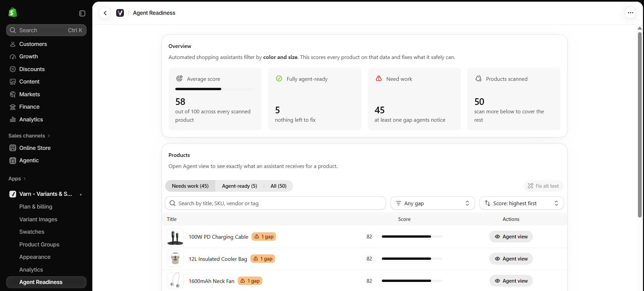Switch to the Agent-ready (5) tab
The height and width of the screenshot is (291, 644).
239,186
